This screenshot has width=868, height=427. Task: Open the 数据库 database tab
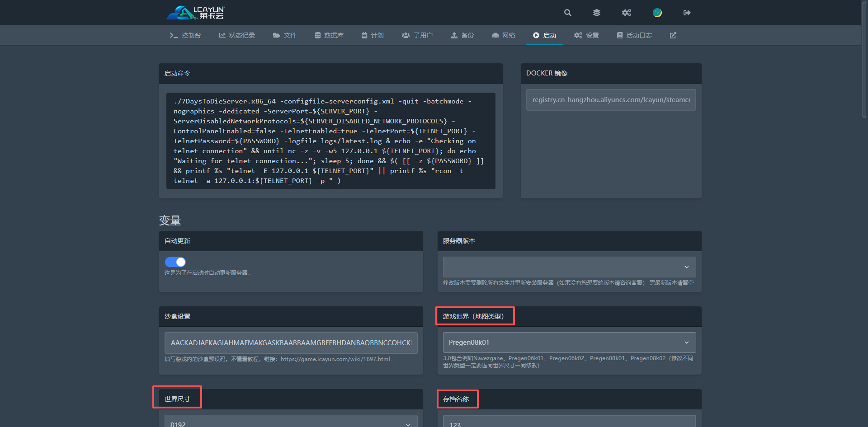(x=329, y=35)
